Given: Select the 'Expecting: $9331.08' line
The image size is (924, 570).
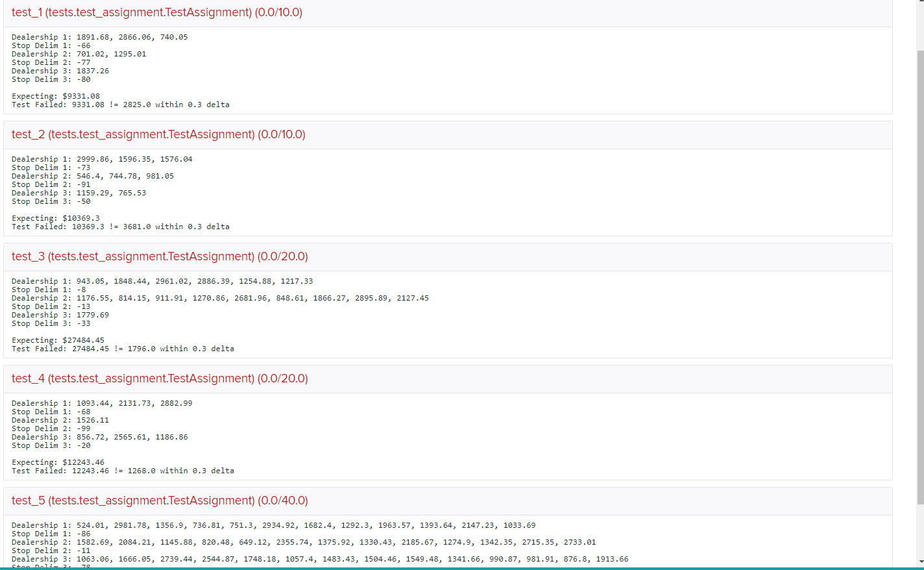Looking at the screenshot, I should click(x=56, y=96).
